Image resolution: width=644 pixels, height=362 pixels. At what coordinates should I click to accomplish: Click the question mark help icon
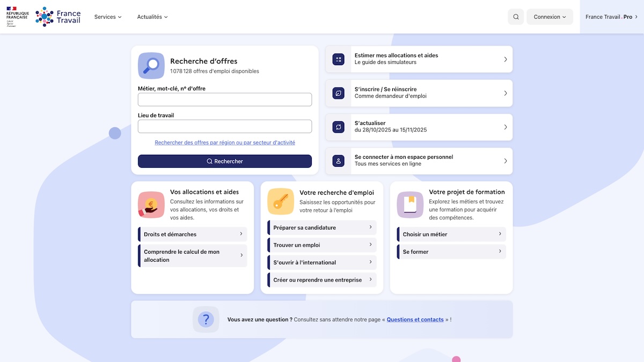tap(206, 320)
